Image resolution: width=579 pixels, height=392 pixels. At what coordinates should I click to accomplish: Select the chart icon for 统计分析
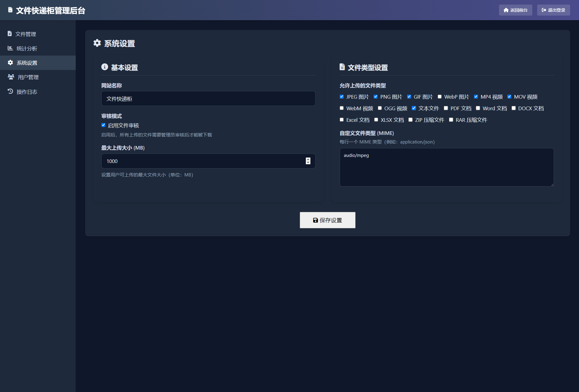10,48
